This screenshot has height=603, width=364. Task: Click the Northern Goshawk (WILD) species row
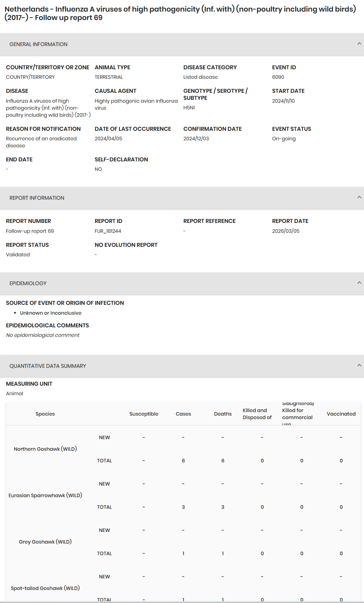[183, 449]
